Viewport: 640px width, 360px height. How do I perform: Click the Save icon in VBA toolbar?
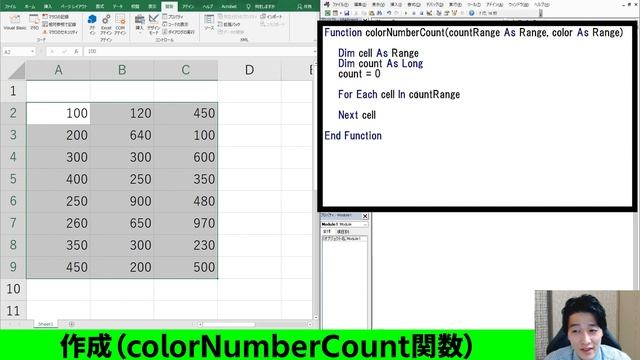coord(346,13)
